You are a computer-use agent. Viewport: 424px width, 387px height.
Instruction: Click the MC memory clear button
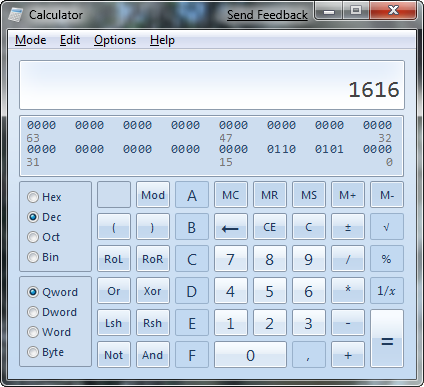(x=231, y=195)
